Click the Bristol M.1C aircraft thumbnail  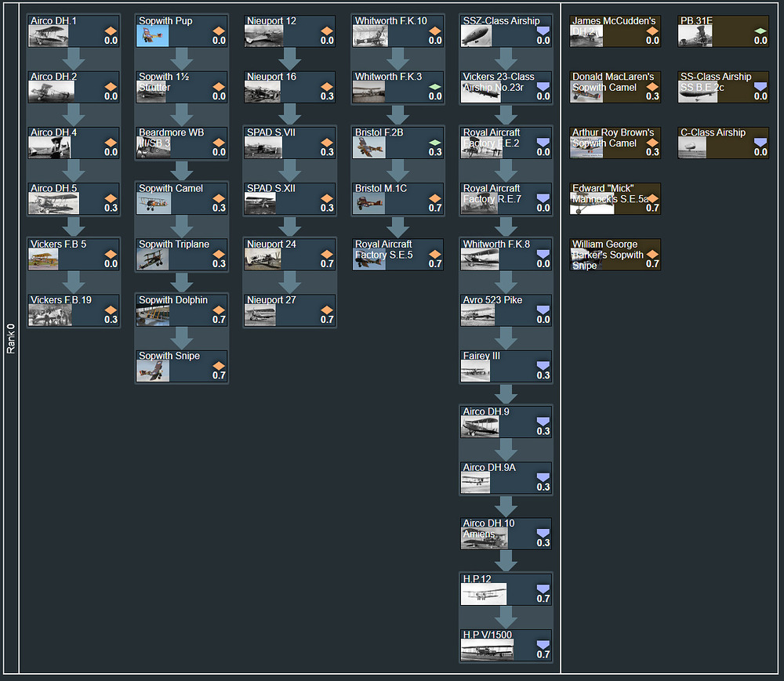coord(369,203)
